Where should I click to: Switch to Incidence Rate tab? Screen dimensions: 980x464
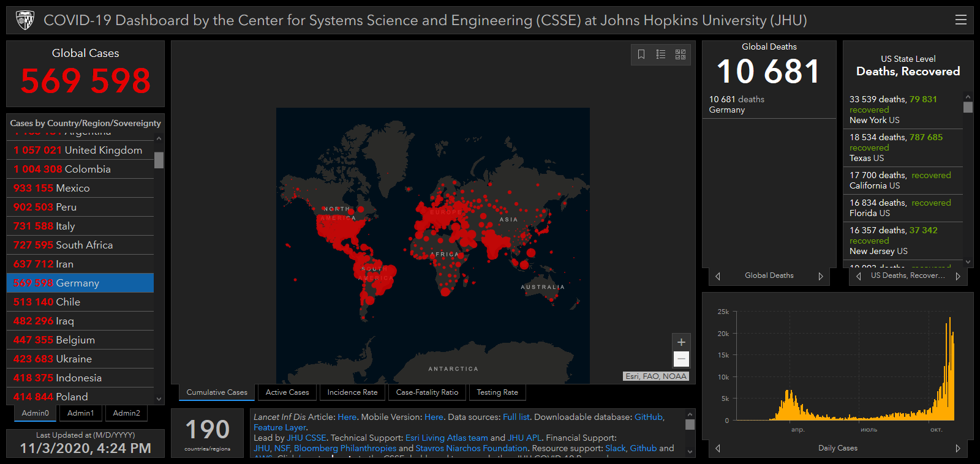[x=352, y=392]
